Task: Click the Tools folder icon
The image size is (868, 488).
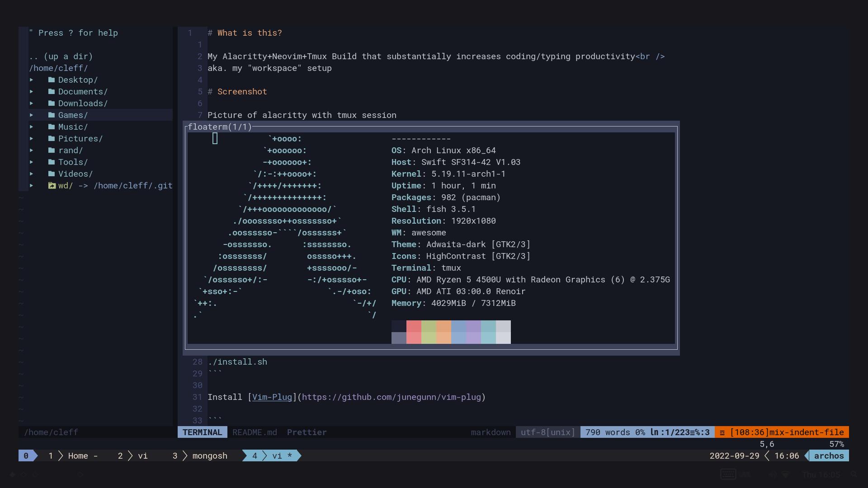Action: 52,162
